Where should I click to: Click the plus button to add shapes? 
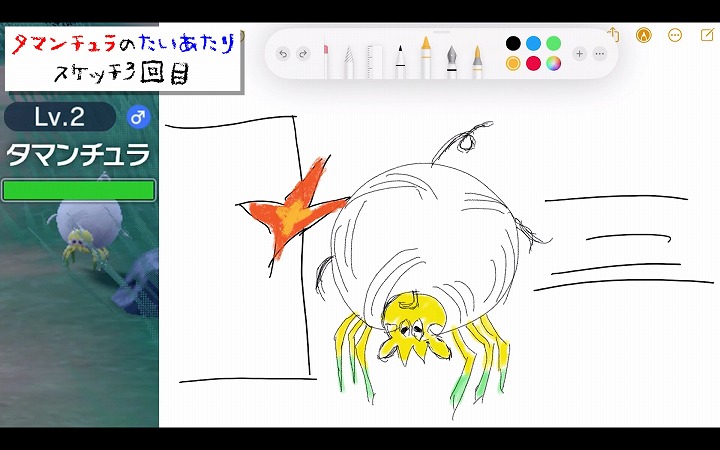[579, 54]
